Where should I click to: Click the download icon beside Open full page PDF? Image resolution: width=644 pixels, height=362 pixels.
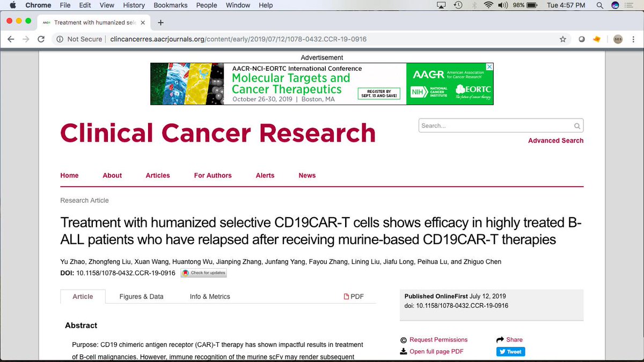[404, 351]
